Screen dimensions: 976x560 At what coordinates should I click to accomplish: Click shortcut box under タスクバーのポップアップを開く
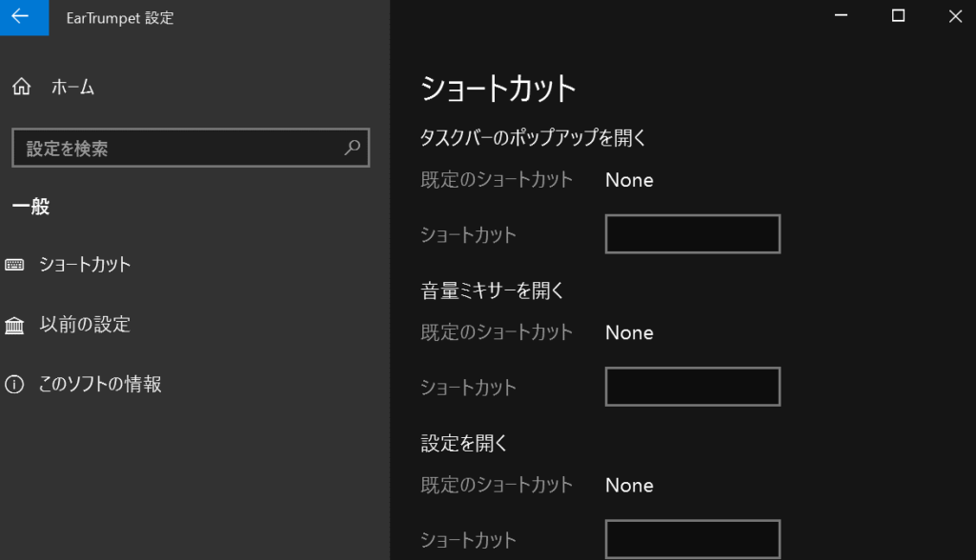[x=693, y=234]
